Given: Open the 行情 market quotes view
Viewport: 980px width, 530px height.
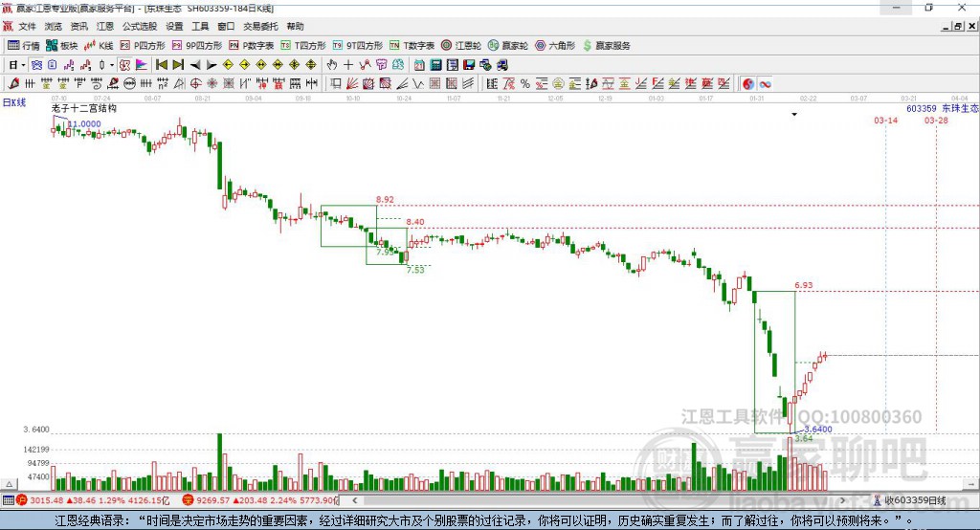Looking at the screenshot, I should pyautogui.click(x=24, y=46).
